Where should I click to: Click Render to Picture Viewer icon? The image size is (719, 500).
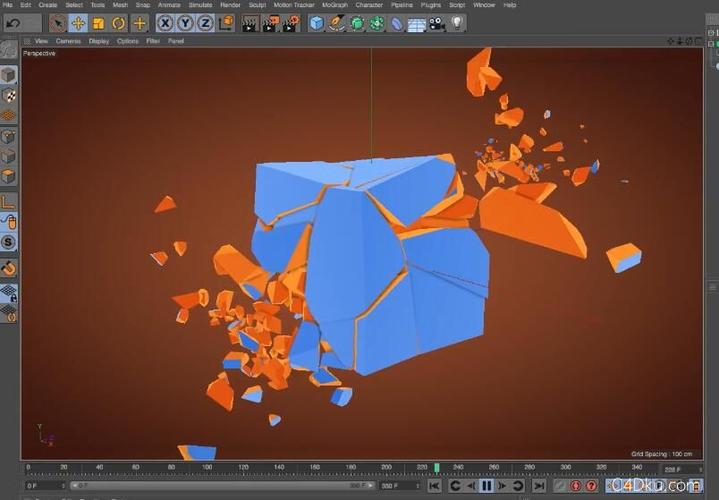point(271,23)
